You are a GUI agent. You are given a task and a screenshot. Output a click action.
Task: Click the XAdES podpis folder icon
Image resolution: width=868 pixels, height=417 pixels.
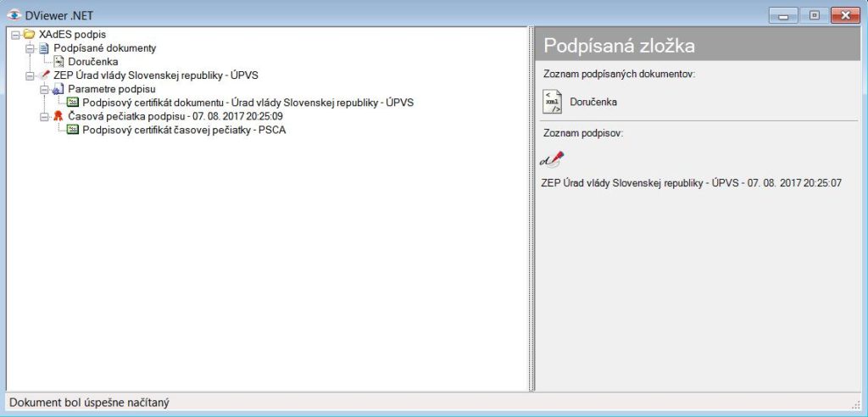click(30, 35)
